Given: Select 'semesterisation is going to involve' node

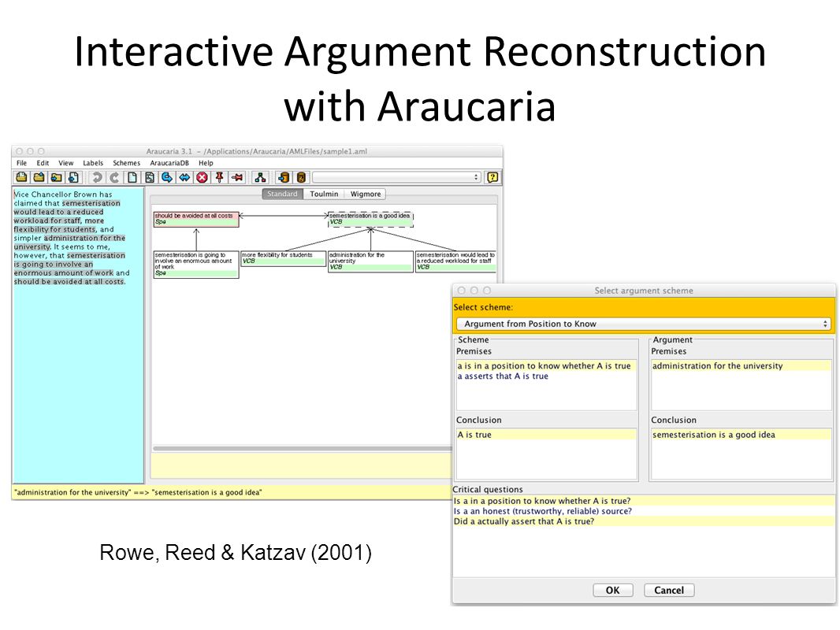Looking at the screenshot, I should pos(196,265).
